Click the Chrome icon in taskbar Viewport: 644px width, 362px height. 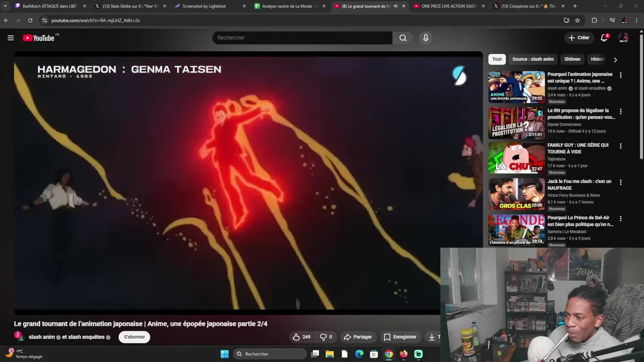click(x=389, y=354)
